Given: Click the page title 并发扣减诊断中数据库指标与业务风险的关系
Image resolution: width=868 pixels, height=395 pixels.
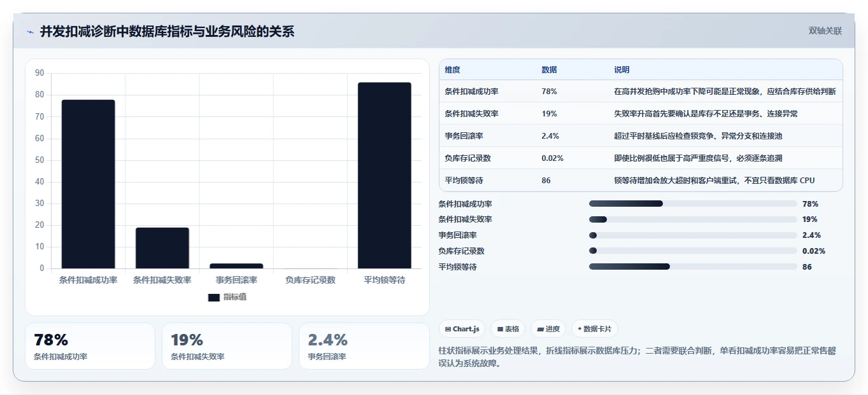Looking at the screenshot, I should click(167, 31).
